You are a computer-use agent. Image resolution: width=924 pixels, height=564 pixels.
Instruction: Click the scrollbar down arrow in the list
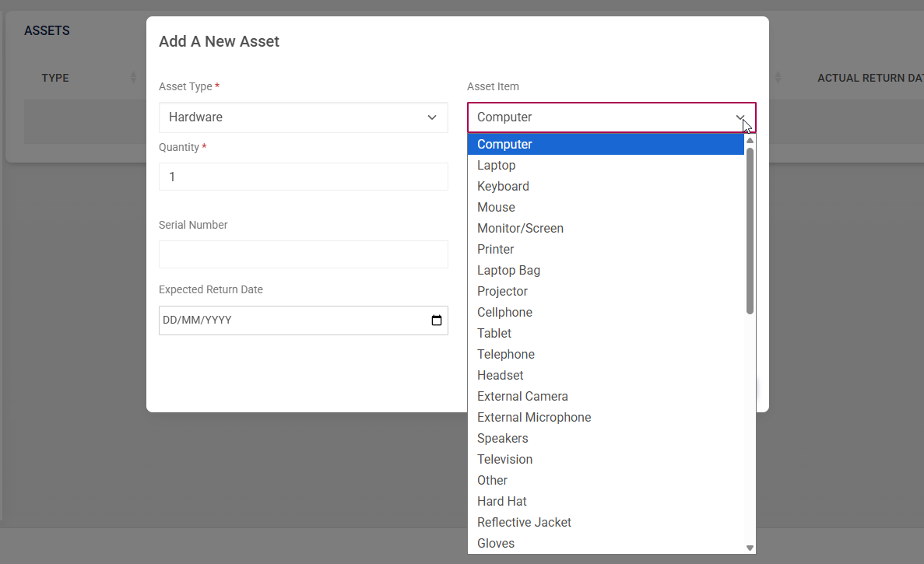coord(748,546)
